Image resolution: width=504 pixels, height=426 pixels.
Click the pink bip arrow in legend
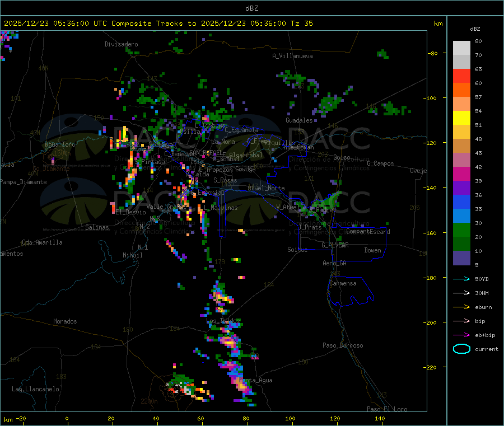click(461, 321)
